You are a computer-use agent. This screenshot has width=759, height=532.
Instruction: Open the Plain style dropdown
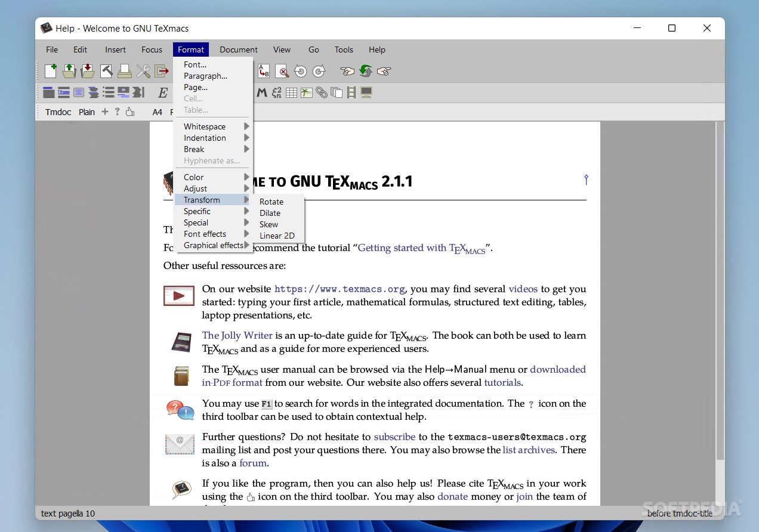click(x=87, y=112)
